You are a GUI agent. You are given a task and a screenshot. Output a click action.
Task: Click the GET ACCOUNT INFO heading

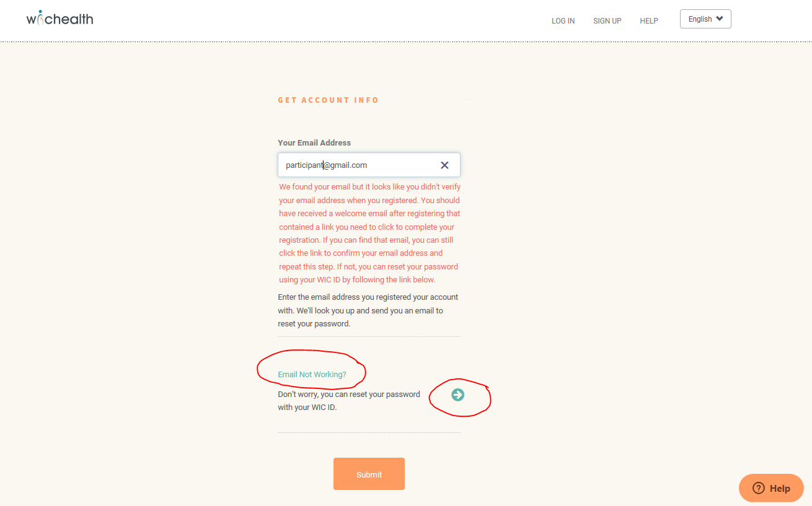click(x=328, y=100)
